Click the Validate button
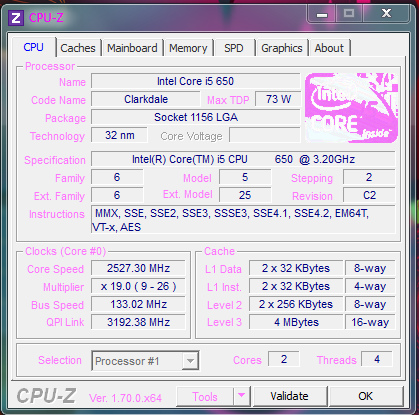The width and height of the screenshot is (419, 415). pos(290,396)
